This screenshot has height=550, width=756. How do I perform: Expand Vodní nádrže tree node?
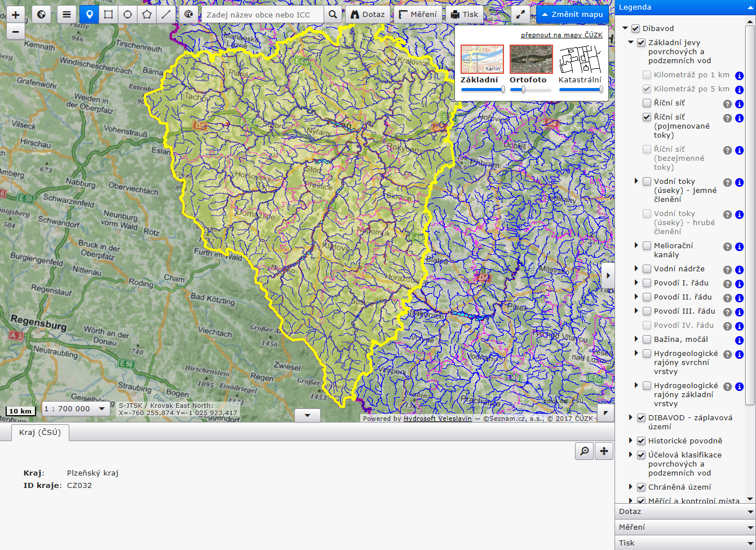[x=636, y=269]
